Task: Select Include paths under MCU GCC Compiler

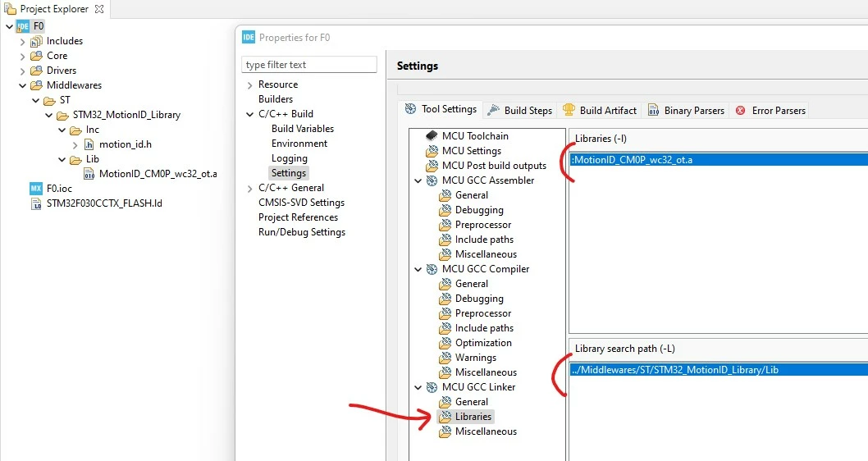Action: click(x=484, y=327)
